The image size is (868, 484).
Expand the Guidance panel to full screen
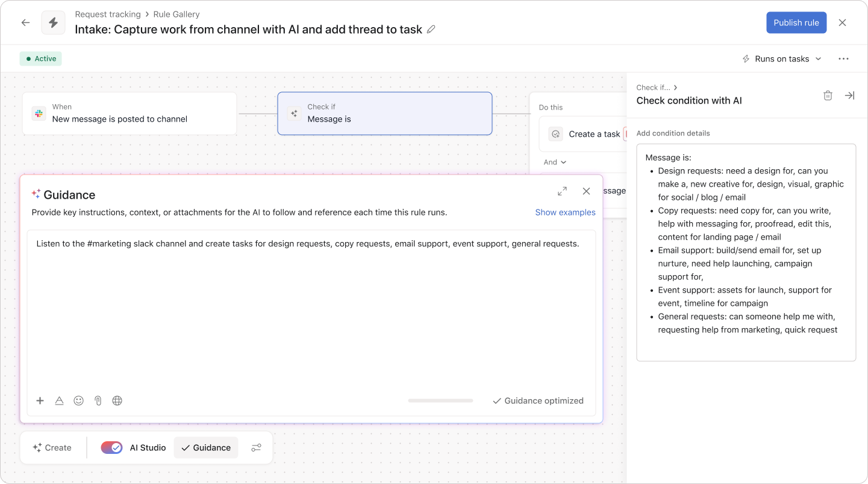562,191
